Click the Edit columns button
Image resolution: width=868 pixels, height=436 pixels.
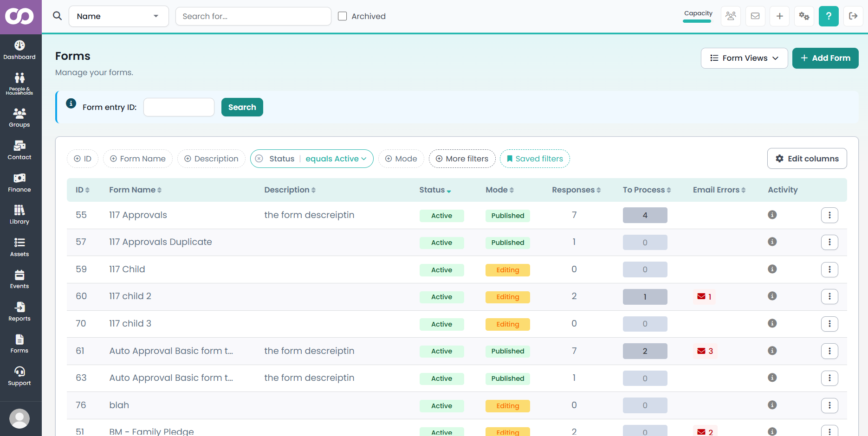click(x=807, y=159)
